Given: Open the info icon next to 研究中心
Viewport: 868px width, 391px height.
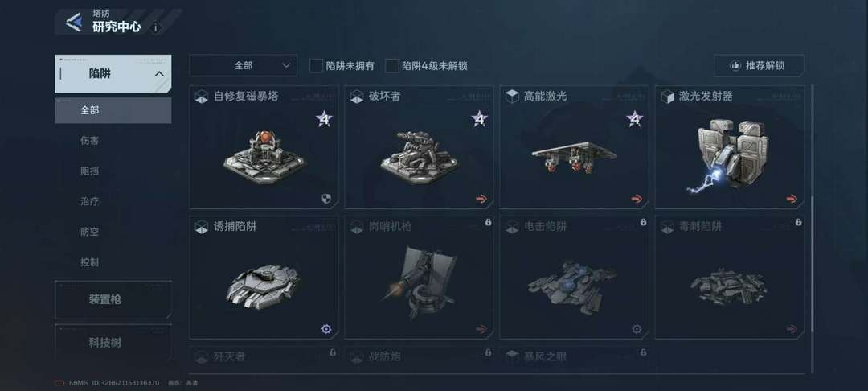Looking at the screenshot, I should 156,27.
